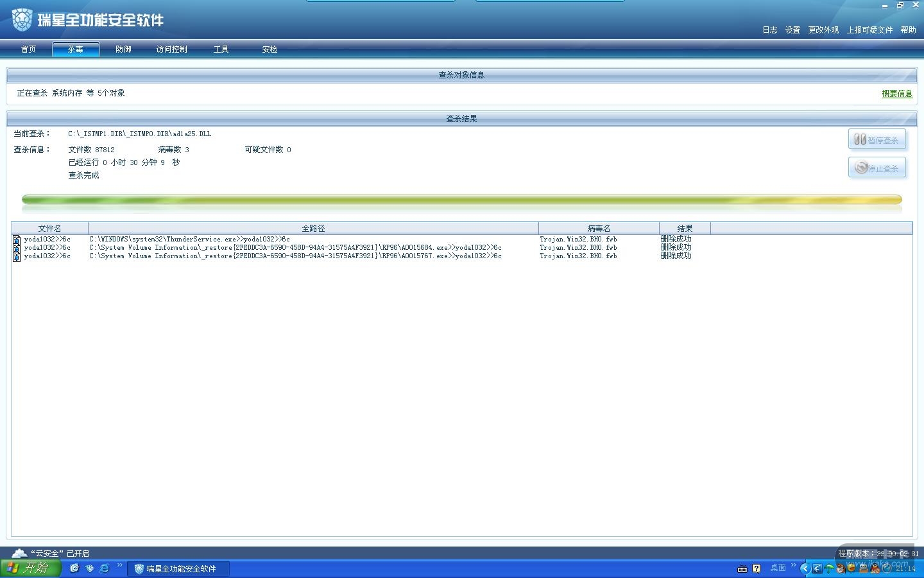Sort results by the 病毒名 column header
This screenshot has width=924, height=578.
tap(599, 229)
